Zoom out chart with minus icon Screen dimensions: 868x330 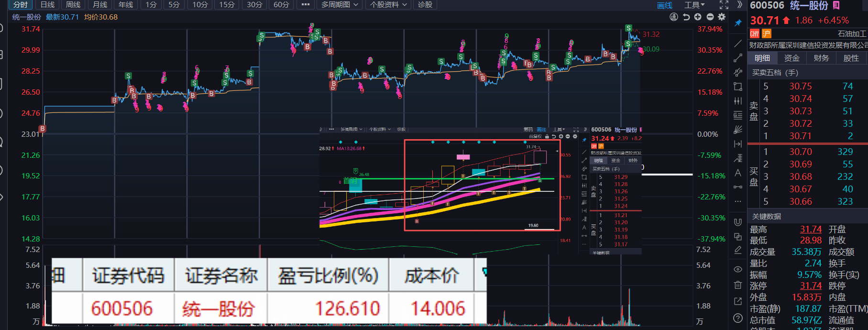point(710,17)
